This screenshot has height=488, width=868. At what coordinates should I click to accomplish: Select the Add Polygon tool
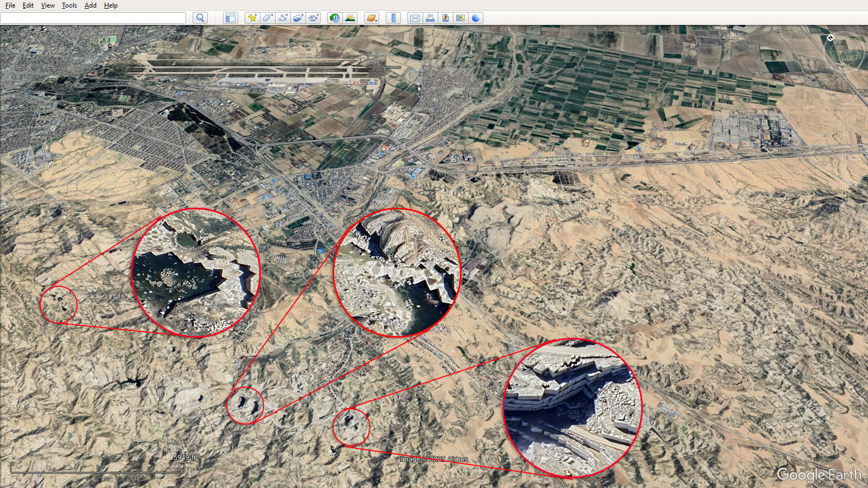point(267,18)
